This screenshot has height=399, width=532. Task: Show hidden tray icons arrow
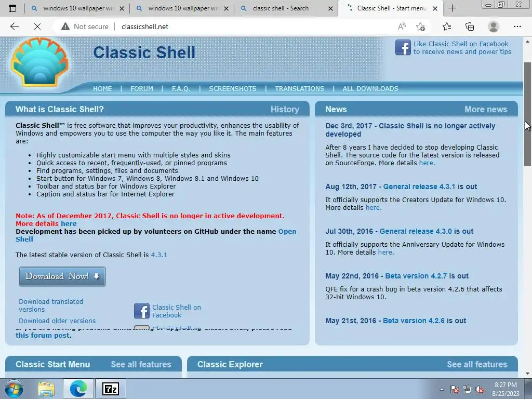442,389
